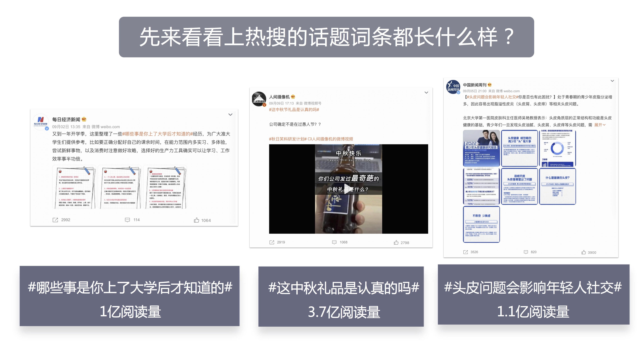This screenshot has width=644, height=362.
Task: Like the 人间摄像机 video post
Action: [396, 243]
